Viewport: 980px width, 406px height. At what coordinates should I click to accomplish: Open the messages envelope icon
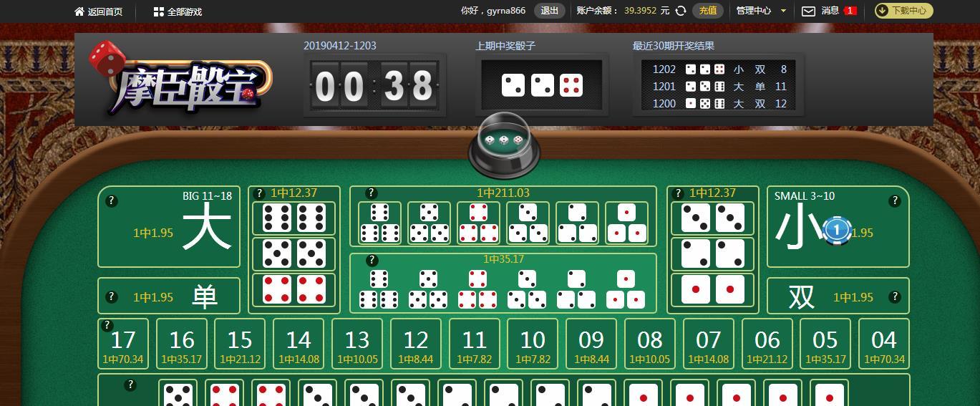click(808, 11)
